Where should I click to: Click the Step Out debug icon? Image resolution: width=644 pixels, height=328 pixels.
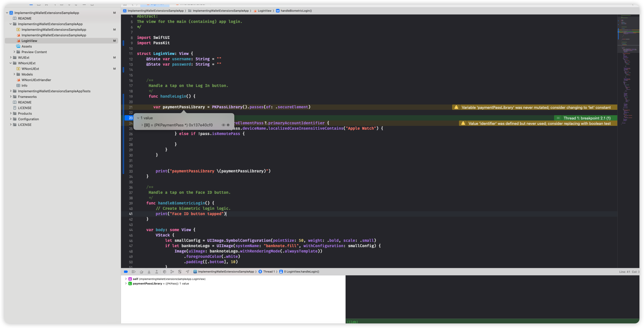157,272
